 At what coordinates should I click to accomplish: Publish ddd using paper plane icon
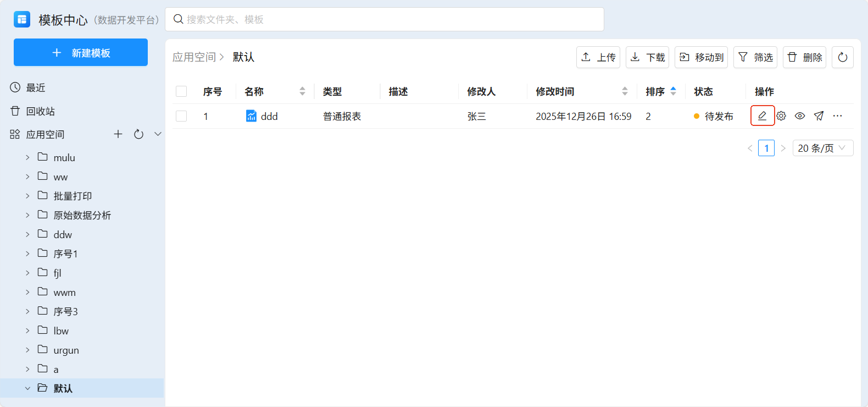click(x=819, y=116)
